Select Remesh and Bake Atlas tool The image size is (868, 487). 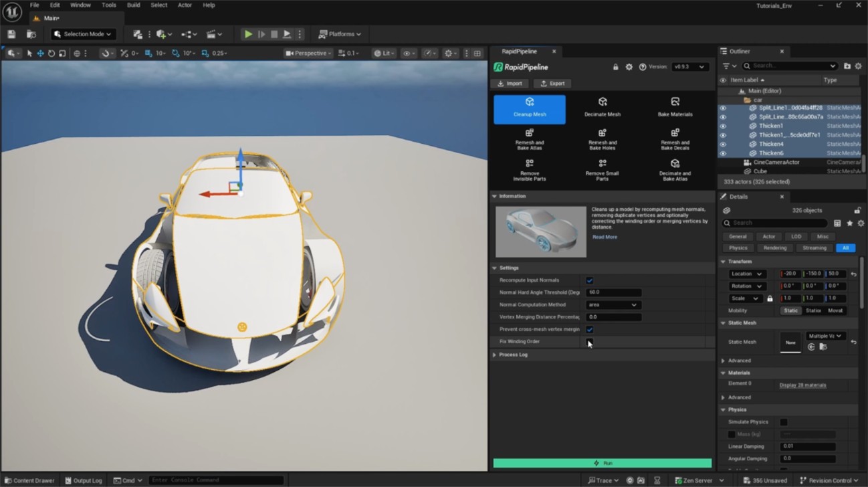click(x=530, y=140)
